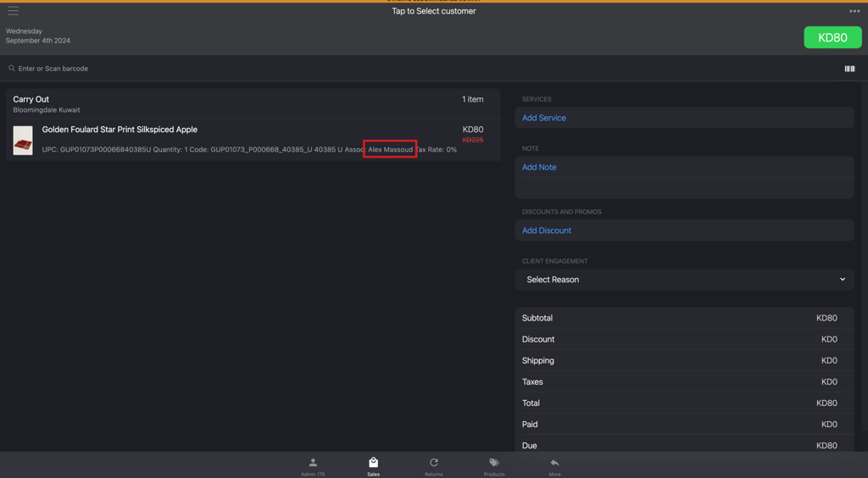This screenshot has height=478, width=868.
Task: Click the Bloomingdale Kuwait store label
Action: pyautogui.click(x=47, y=110)
